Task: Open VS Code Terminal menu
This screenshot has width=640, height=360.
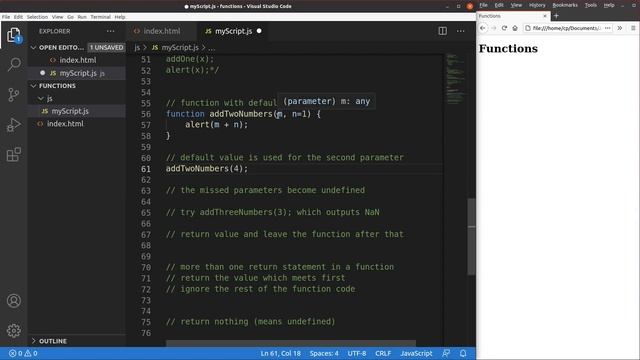Action: pyautogui.click(x=100, y=17)
